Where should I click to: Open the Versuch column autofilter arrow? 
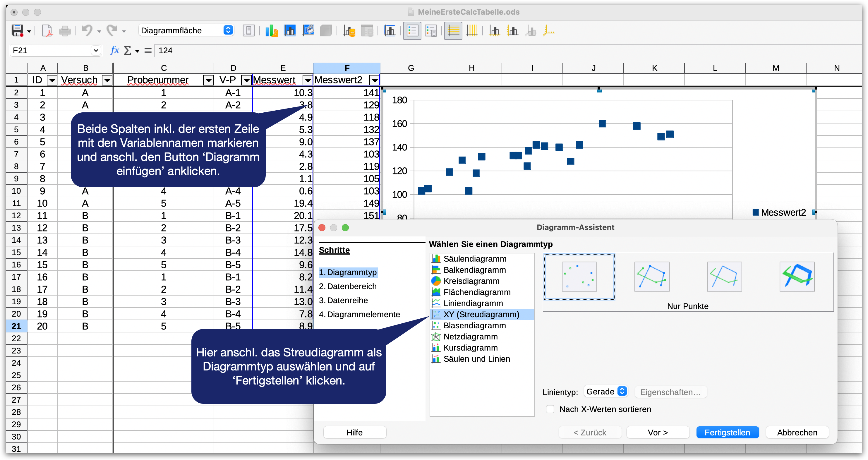coord(107,80)
